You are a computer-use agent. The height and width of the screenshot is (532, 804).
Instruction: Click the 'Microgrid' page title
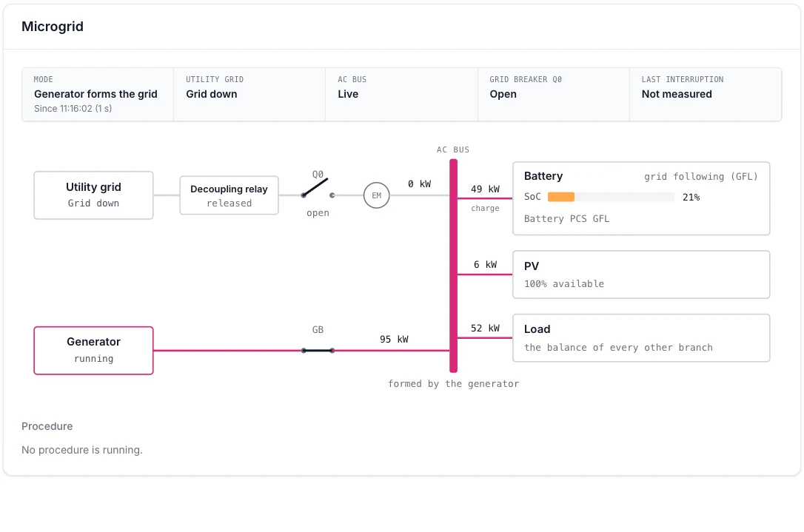point(53,27)
